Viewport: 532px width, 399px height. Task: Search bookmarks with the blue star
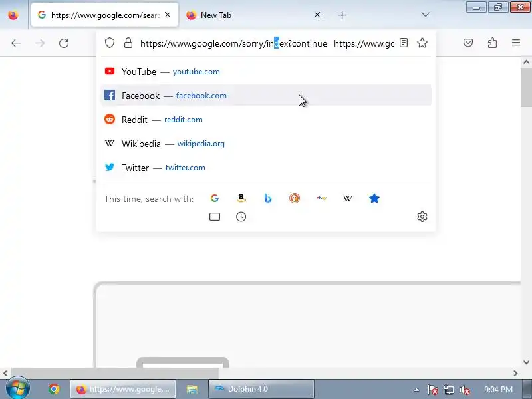click(x=374, y=198)
